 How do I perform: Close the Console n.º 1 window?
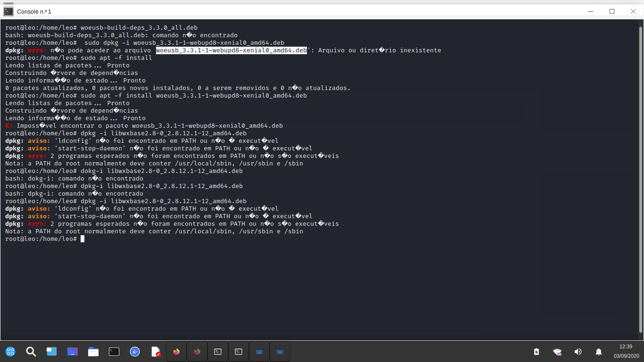pos(633,11)
